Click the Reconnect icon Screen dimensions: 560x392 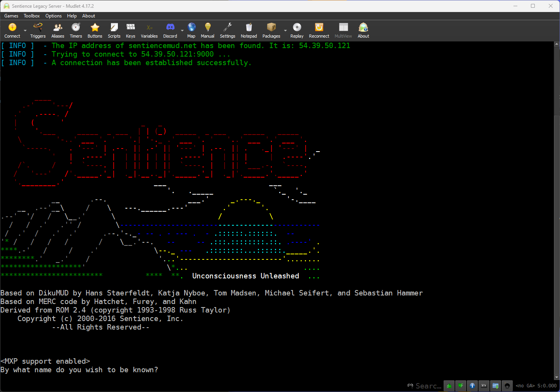319,30
